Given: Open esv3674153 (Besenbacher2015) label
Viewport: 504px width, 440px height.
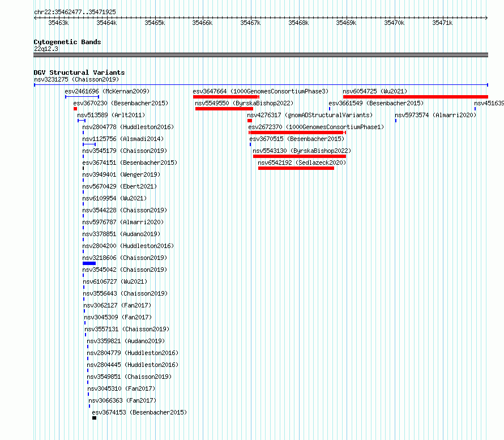Looking at the screenshot, I should (139, 412).
